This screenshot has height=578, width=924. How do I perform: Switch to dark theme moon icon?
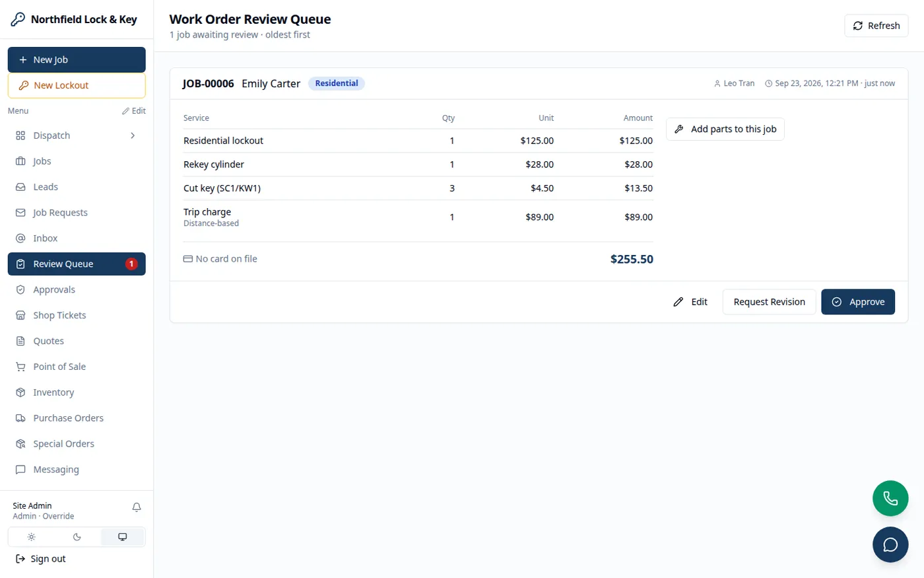pos(77,537)
